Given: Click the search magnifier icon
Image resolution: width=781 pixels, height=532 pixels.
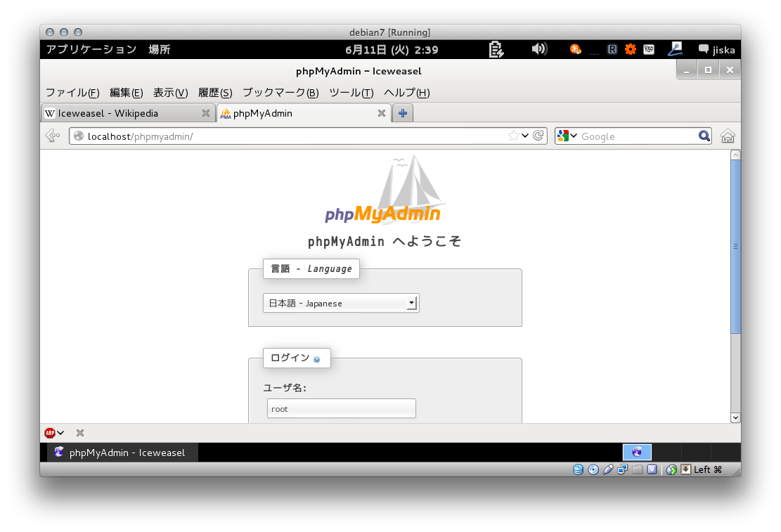Looking at the screenshot, I should (x=704, y=136).
